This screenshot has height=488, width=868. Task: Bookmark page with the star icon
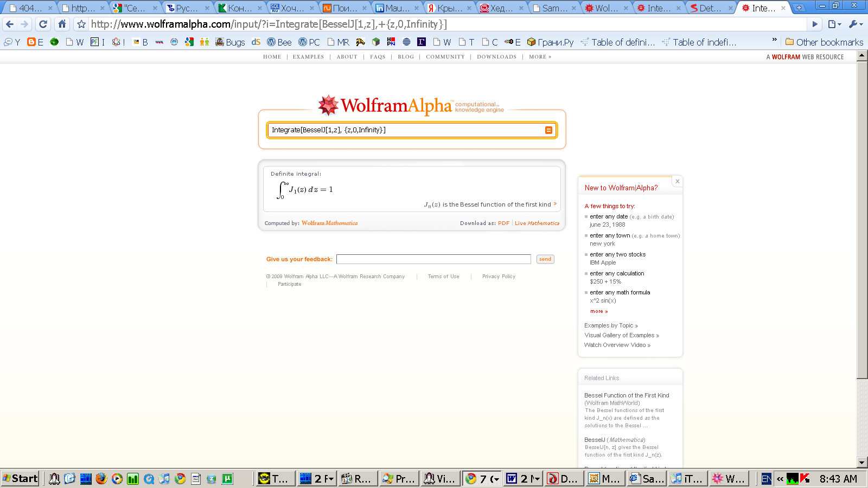(x=81, y=24)
